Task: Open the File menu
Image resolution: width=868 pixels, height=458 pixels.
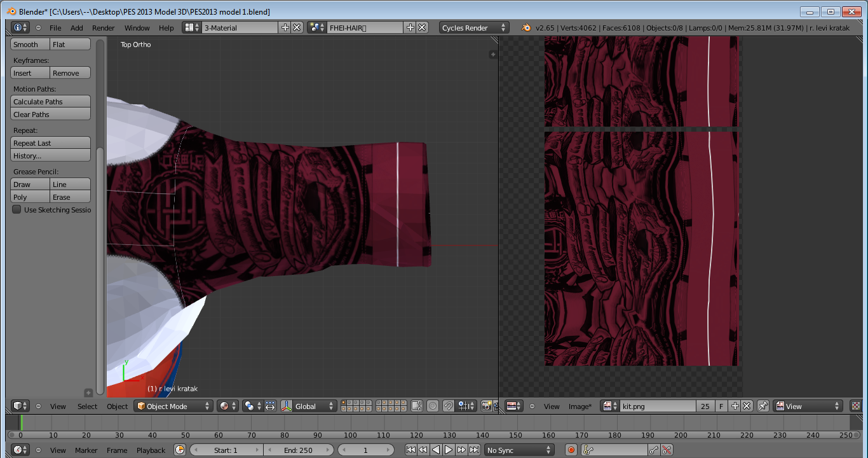Action: [55, 27]
